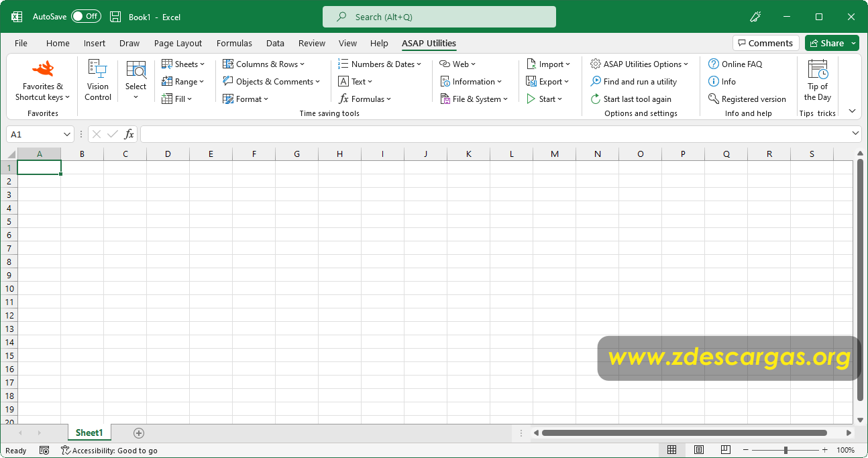The width and height of the screenshot is (868, 458).
Task: Open the Select tool menu
Action: point(135,80)
